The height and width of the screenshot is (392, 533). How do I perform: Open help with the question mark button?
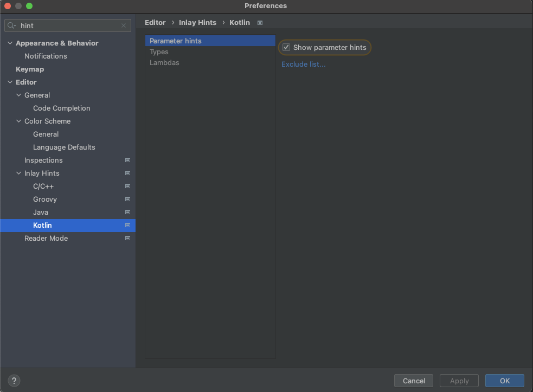click(14, 381)
